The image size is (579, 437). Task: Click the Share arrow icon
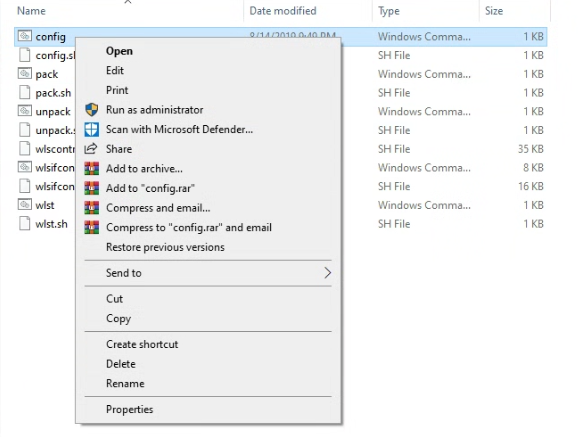click(91, 149)
